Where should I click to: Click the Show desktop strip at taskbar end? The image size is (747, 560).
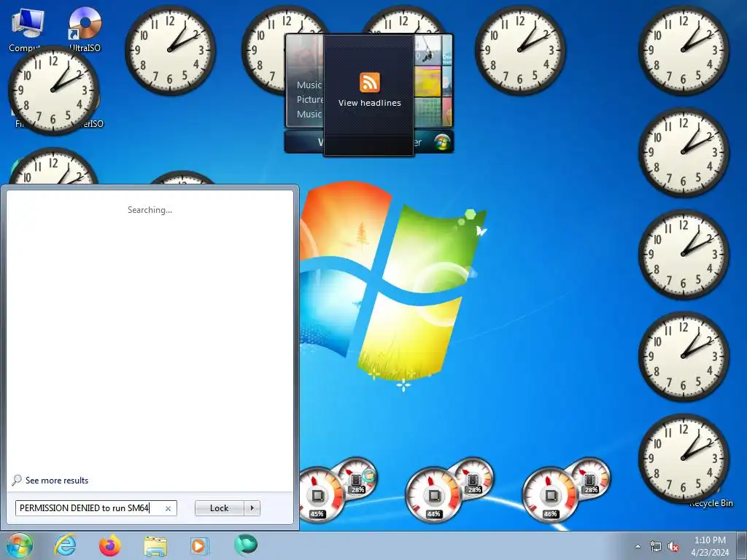(743, 545)
